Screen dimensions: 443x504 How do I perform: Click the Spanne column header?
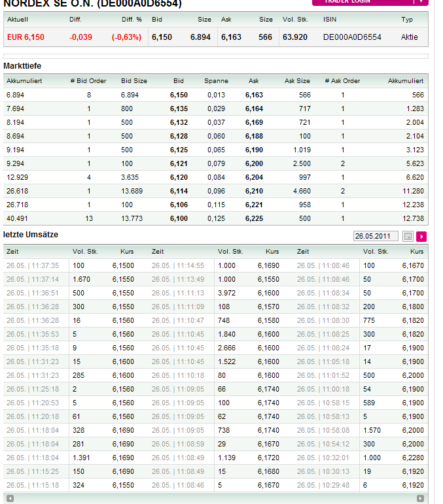216,81
